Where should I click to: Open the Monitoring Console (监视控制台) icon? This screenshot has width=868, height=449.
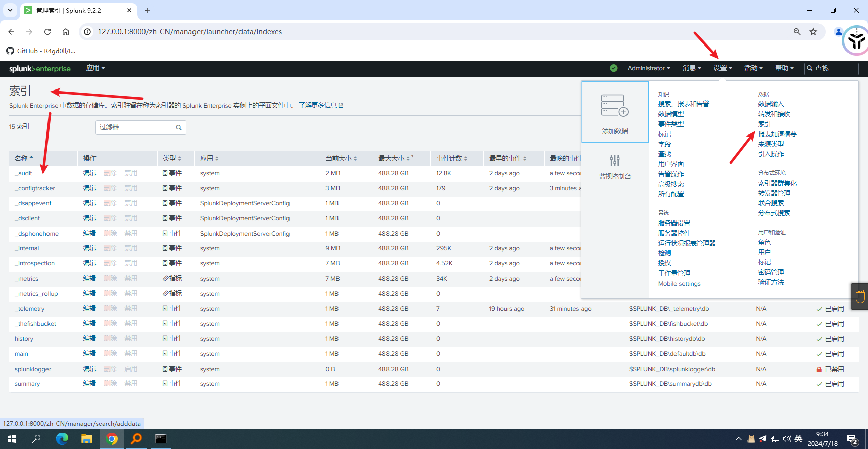(615, 161)
